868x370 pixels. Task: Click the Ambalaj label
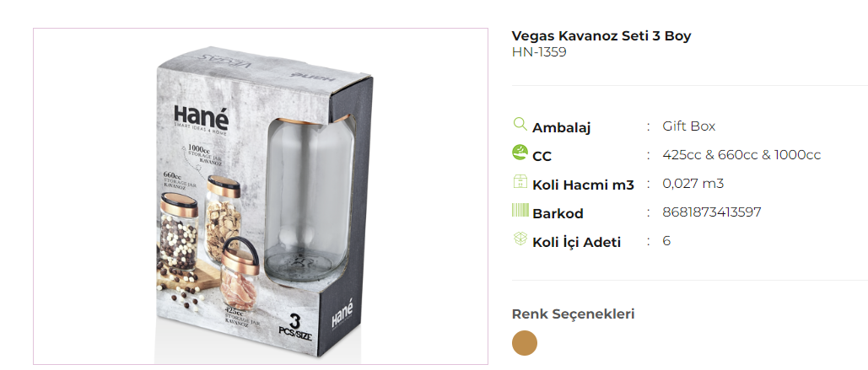click(x=561, y=128)
